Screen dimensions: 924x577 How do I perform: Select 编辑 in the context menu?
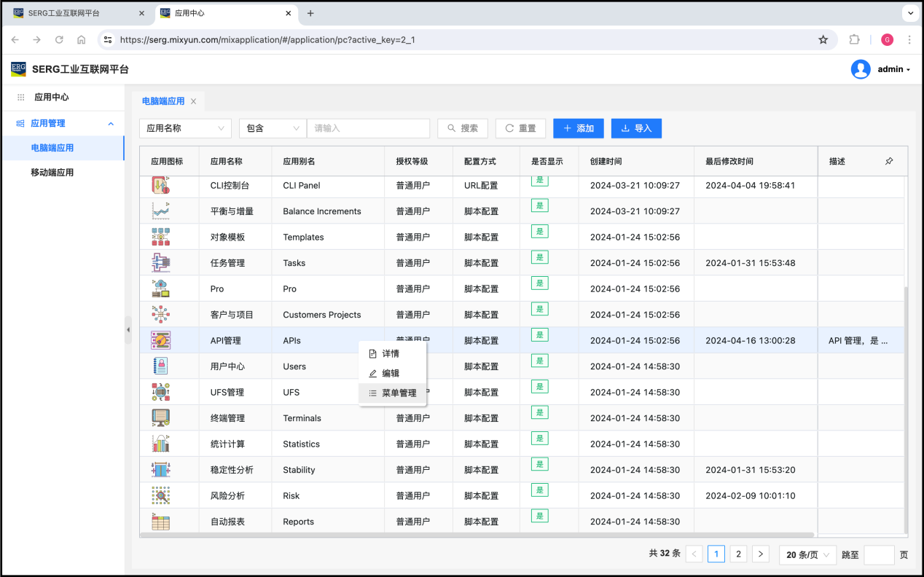(391, 373)
